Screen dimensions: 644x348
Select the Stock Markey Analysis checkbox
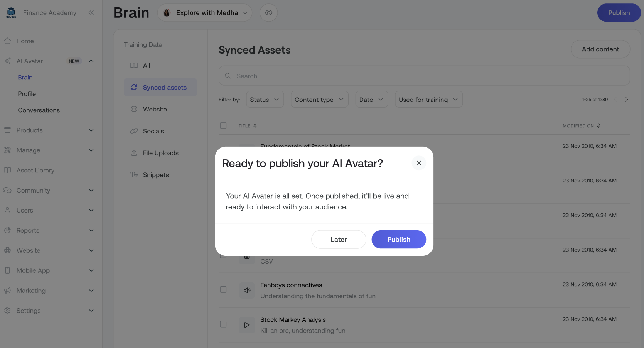coord(223,324)
